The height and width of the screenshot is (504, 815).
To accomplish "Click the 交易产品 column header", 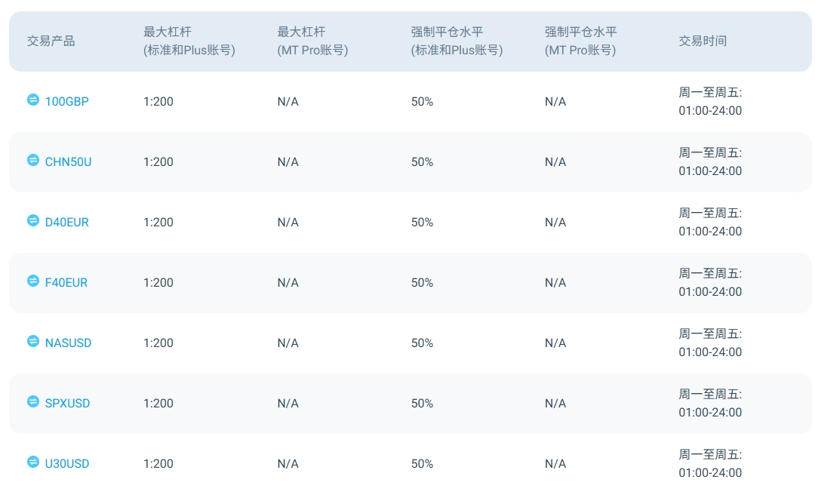I will coord(51,41).
